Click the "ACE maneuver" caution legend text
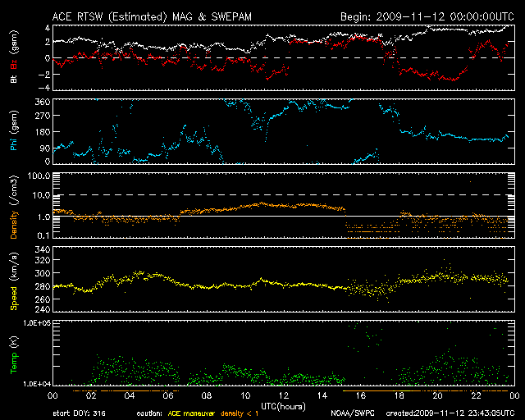This screenshot has height=420, width=525. pos(191,413)
